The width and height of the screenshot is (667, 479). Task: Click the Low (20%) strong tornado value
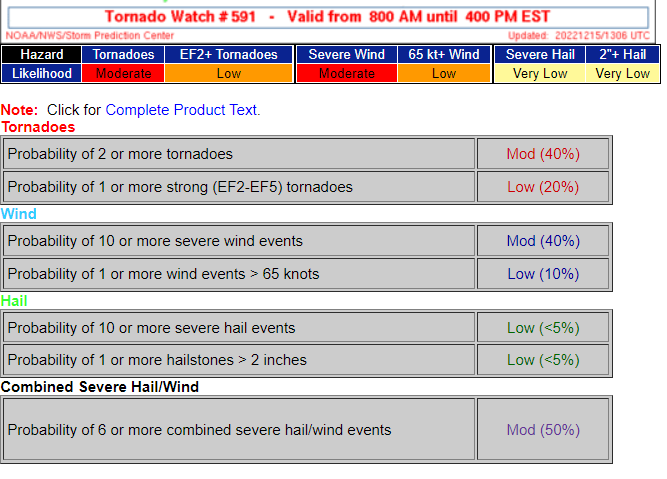pos(543,187)
